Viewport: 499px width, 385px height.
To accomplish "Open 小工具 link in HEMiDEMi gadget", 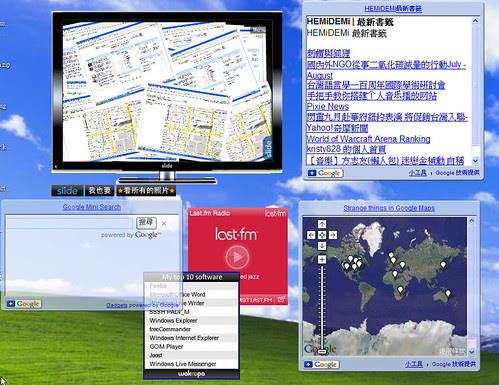I will 418,173.
